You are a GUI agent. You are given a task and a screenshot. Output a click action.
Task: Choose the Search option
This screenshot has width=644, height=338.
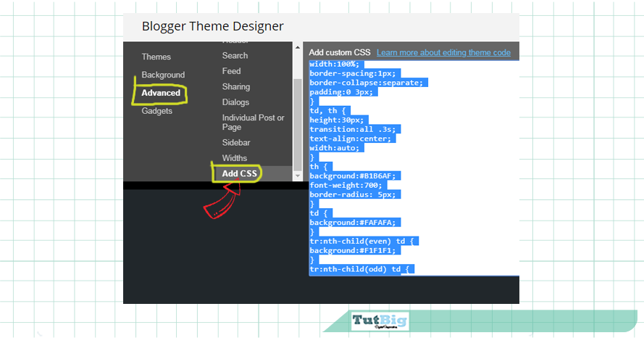235,56
